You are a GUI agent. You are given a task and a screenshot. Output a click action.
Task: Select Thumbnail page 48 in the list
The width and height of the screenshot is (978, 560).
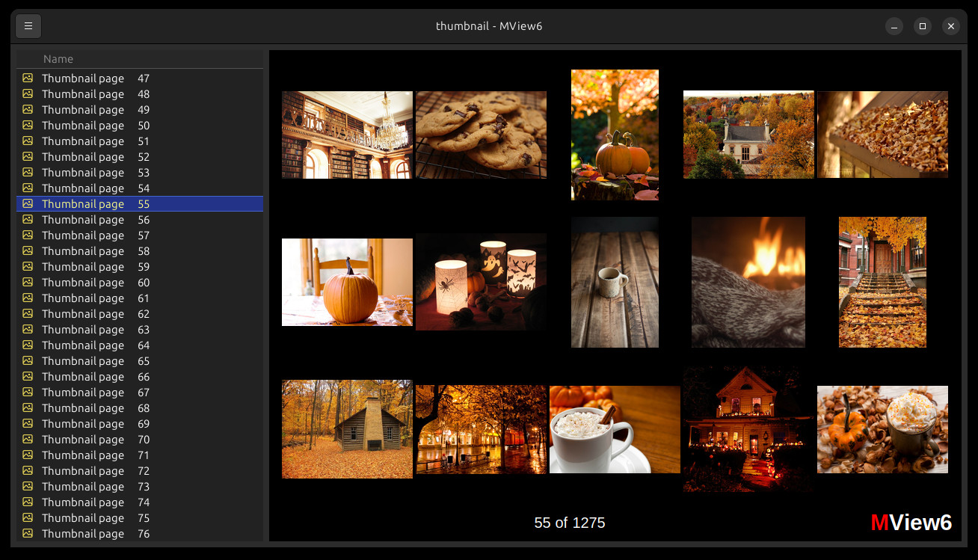140,94
